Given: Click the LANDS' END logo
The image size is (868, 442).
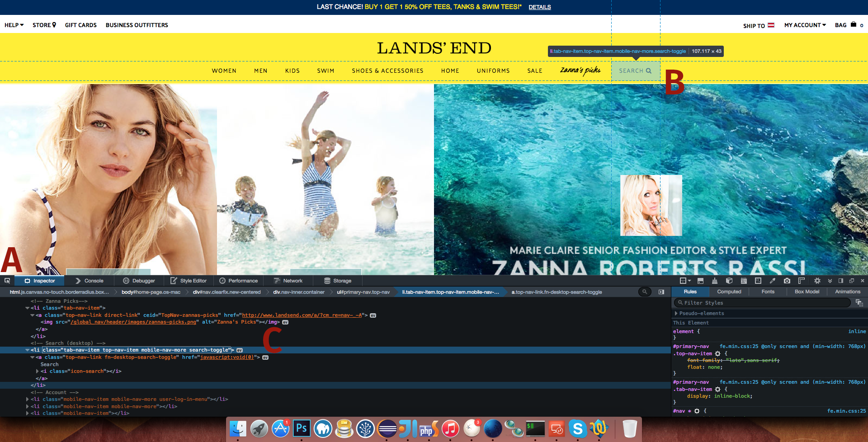Looking at the screenshot, I should coord(434,48).
